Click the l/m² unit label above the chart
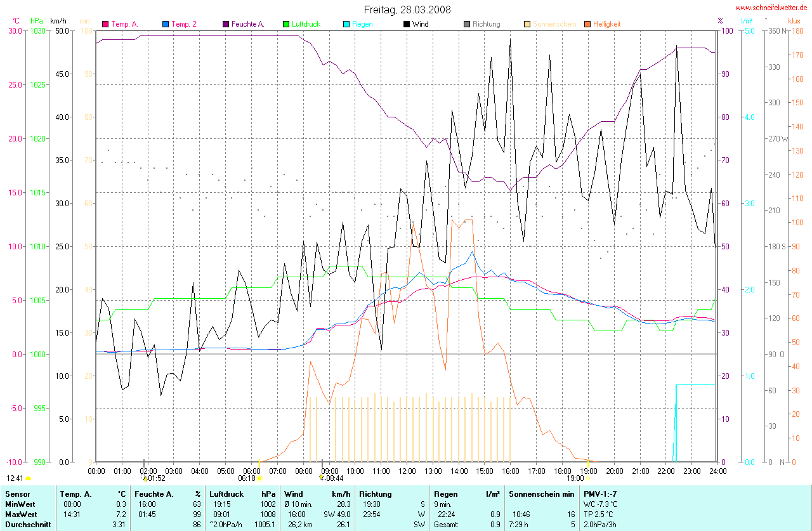This screenshot has width=812, height=531. 747,21
